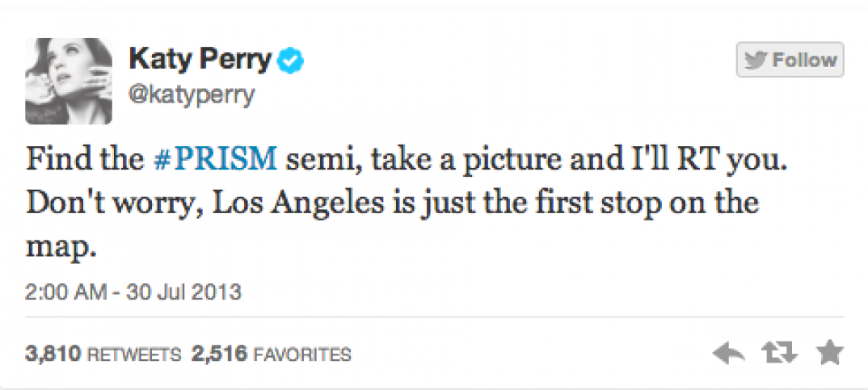Click the RETWEETS label
The width and height of the screenshot is (868, 390).
pyautogui.click(x=133, y=354)
